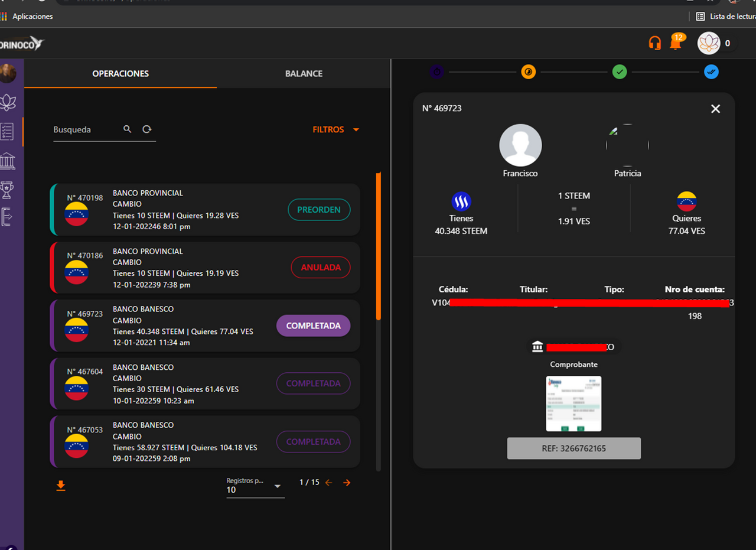
Task: Open the Lista de lectura reading list
Action: click(726, 17)
